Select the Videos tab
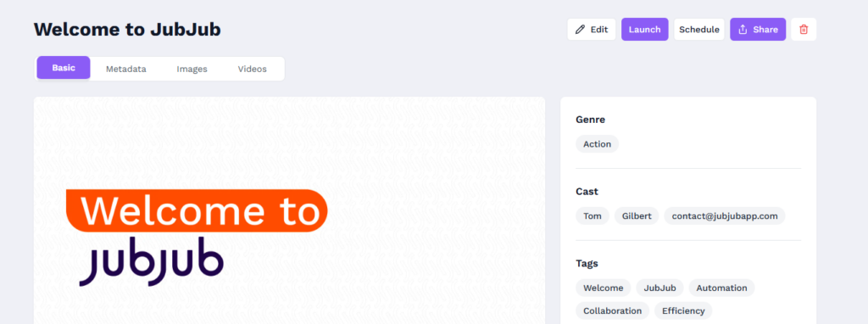The image size is (868, 324). (253, 70)
